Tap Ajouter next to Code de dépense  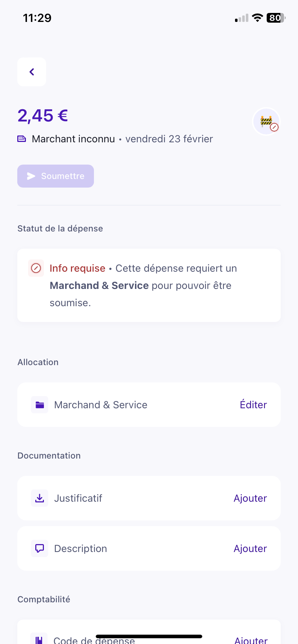(x=251, y=640)
